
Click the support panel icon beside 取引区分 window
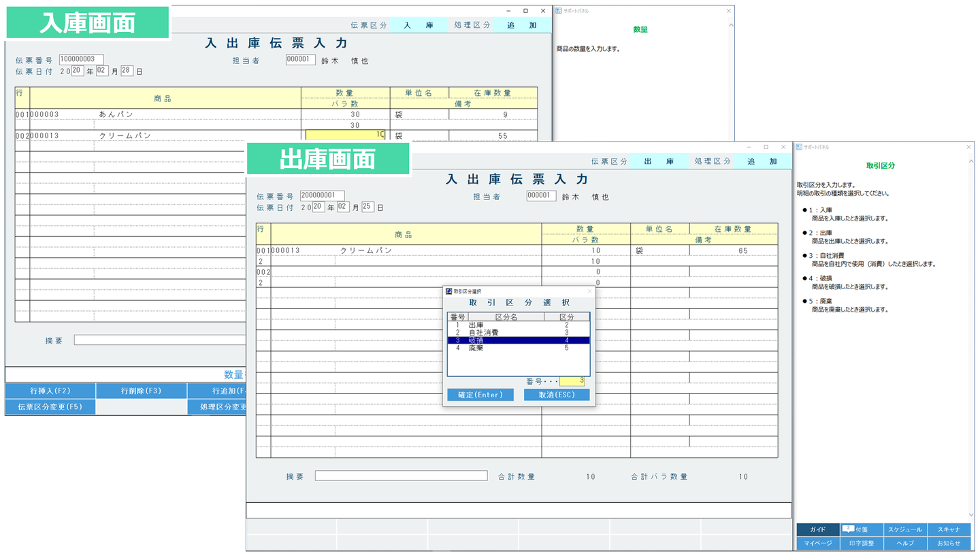800,147
